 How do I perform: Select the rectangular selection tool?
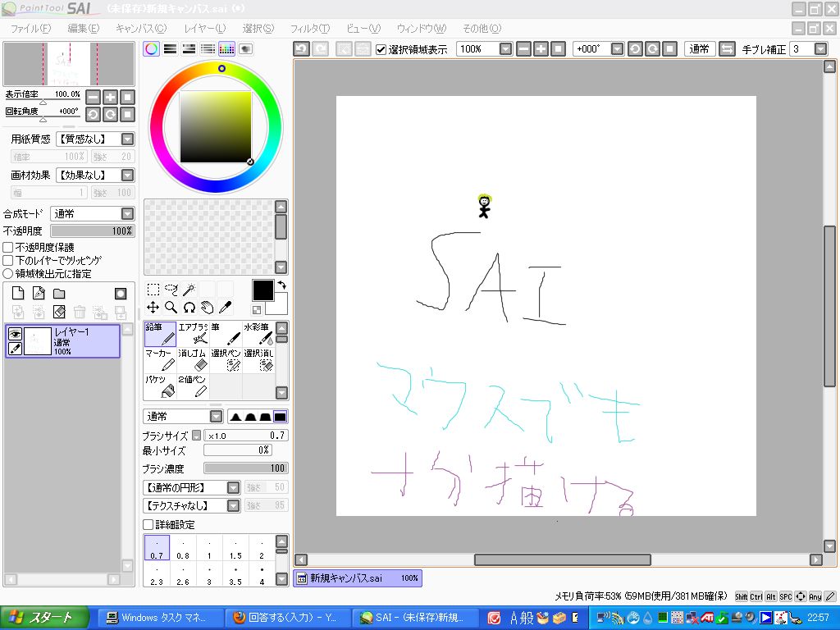pos(153,290)
